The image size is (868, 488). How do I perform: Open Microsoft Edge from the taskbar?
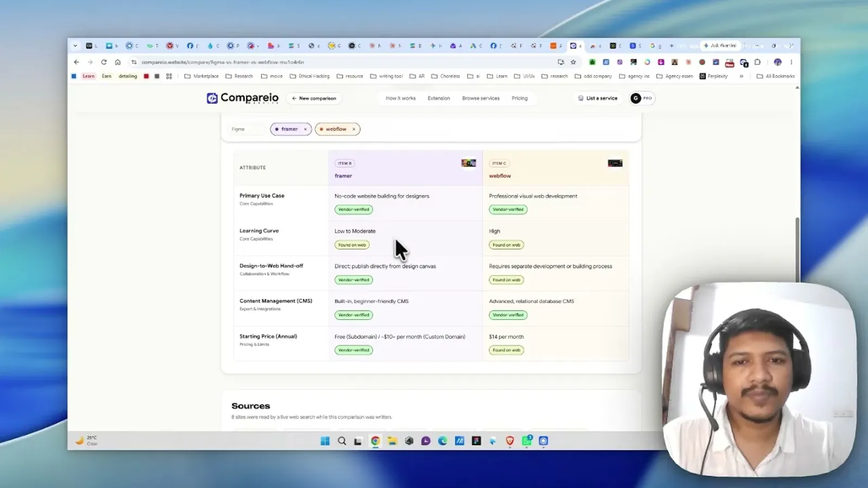pos(443,441)
